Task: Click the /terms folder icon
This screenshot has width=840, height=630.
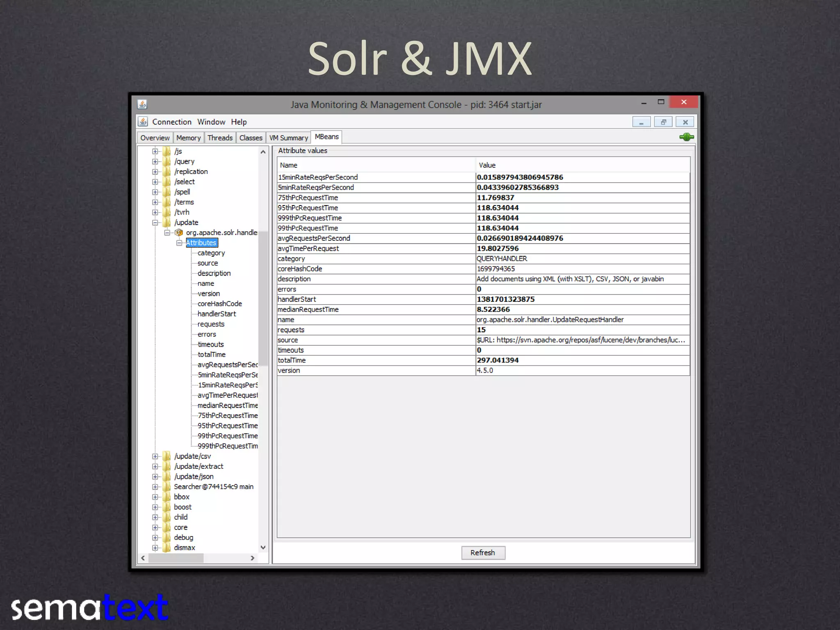Action: [167, 202]
